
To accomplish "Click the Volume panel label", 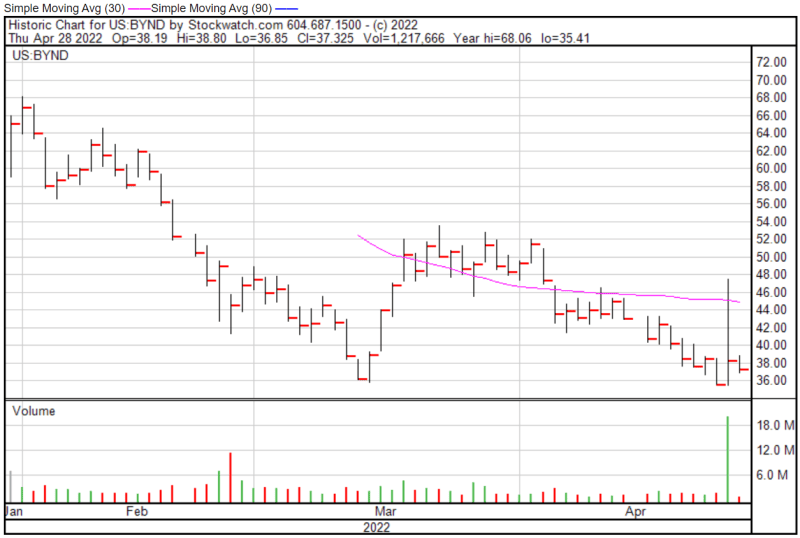I will click(x=34, y=411).
